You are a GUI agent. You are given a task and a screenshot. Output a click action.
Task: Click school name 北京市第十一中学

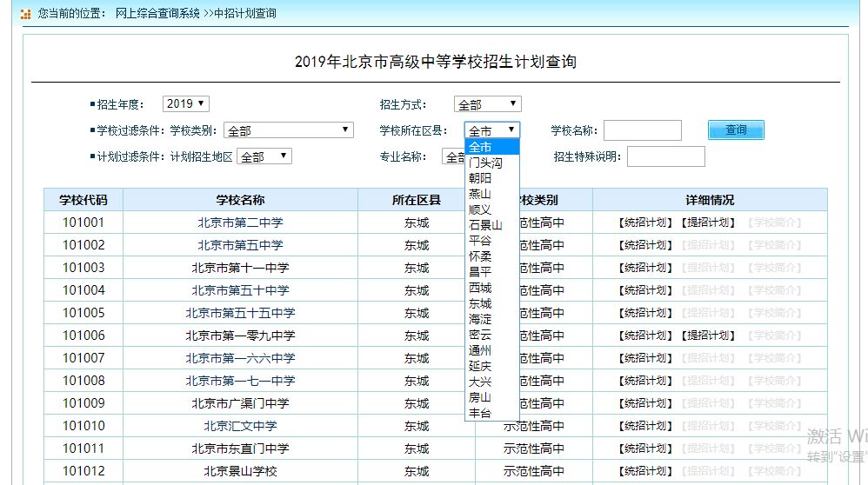240,268
